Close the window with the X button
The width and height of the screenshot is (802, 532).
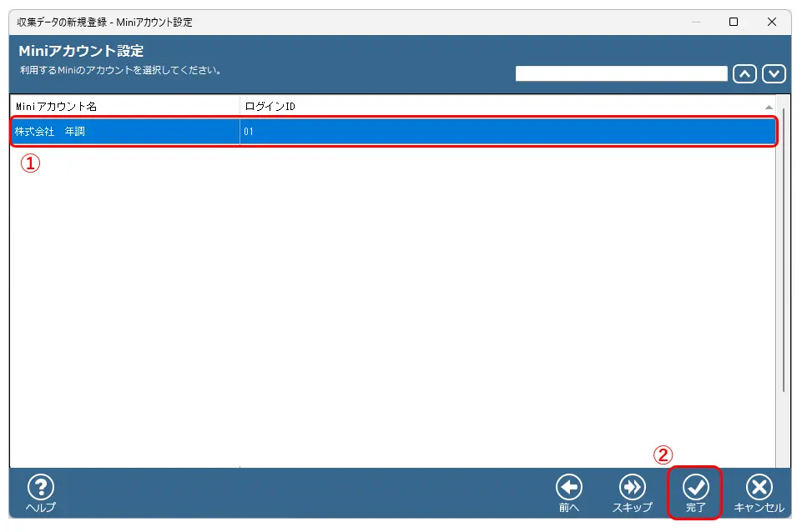coord(771,23)
